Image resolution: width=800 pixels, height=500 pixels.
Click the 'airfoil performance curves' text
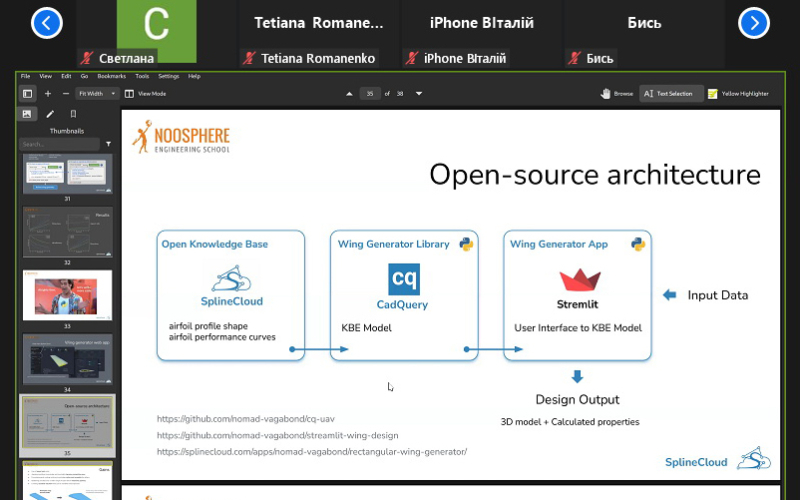pyautogui.click(x=222, y=337)
